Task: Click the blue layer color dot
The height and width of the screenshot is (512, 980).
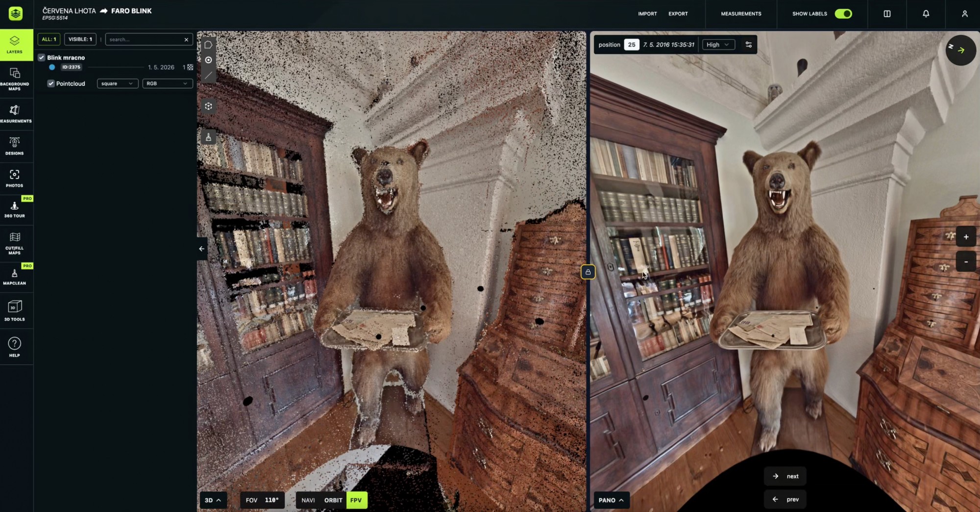Action: point(52,67)
